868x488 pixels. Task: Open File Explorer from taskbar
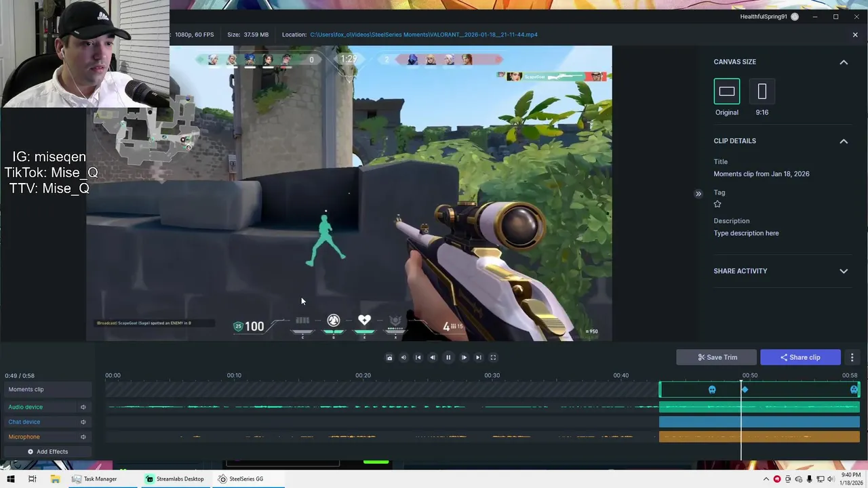55,479
